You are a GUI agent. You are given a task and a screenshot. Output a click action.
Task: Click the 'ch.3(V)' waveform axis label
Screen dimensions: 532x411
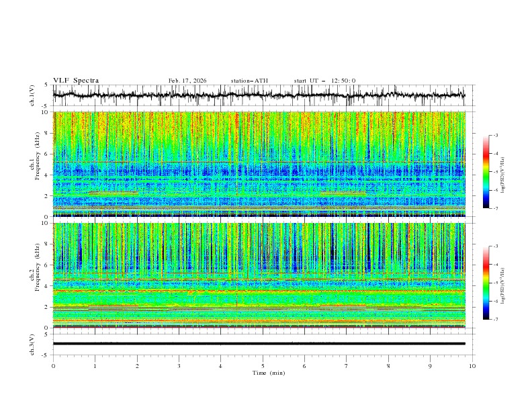point(32,345)
